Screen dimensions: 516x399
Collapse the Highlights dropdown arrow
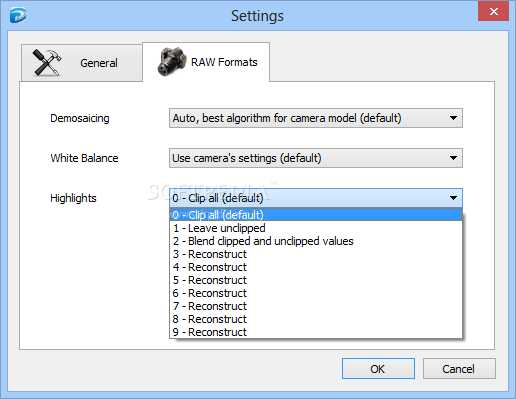coord(453,198)
